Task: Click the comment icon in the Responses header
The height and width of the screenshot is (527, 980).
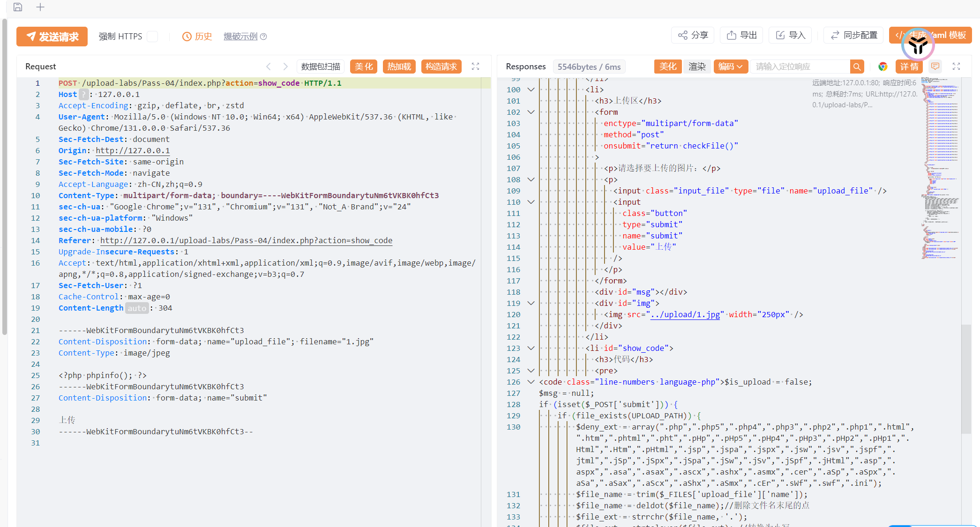Action: [x=935, y=66]
